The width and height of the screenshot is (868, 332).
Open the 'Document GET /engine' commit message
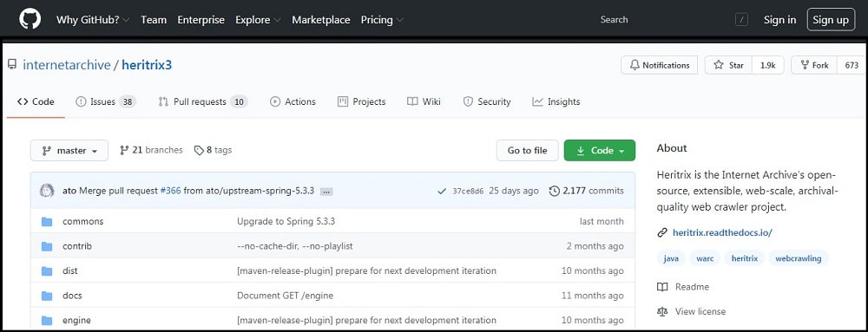tap(285, 296)
